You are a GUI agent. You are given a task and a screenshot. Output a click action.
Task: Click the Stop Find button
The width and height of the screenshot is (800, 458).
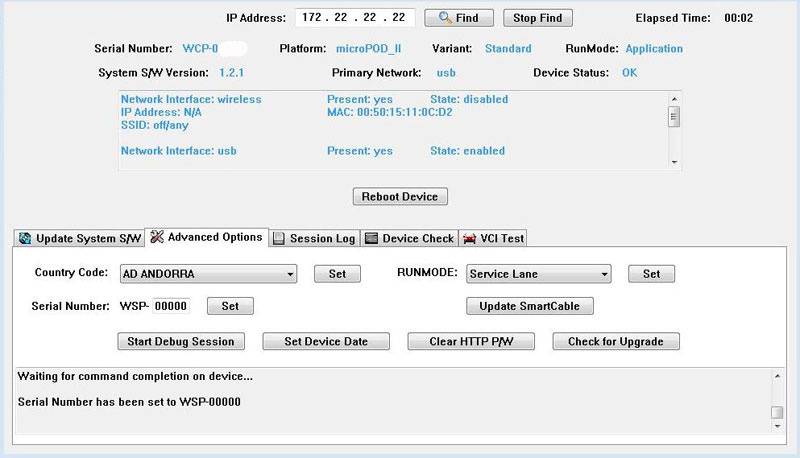[x=538, y=18]
